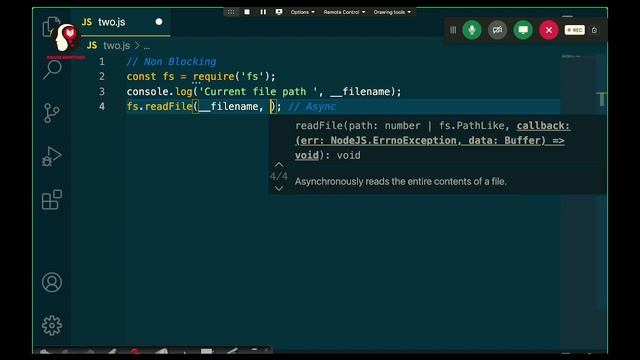Open the Extensions view
The image size is (640, 360).
point(52,200)
